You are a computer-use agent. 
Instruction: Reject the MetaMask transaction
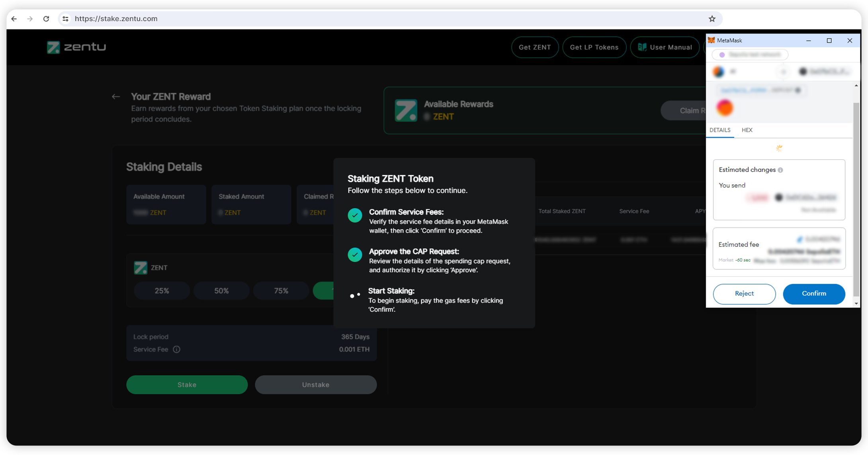pyautogui.click(x=744, y=294)
